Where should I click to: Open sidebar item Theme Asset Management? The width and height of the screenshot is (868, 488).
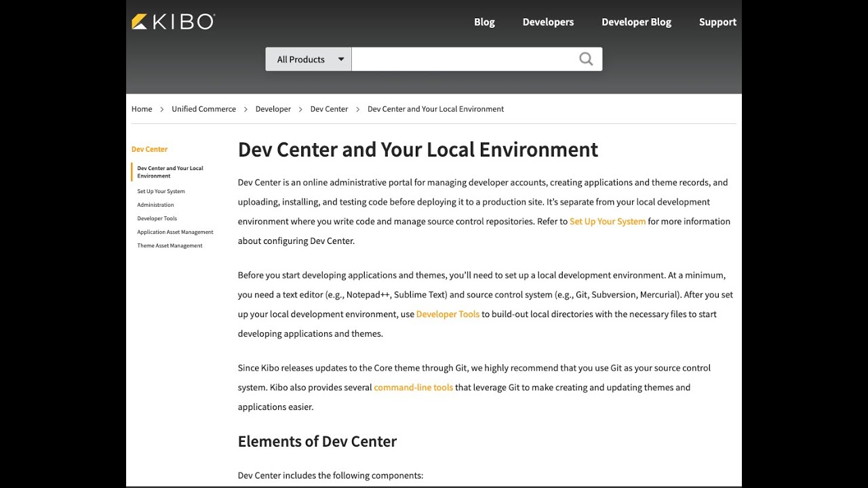(x=170, y=245)
